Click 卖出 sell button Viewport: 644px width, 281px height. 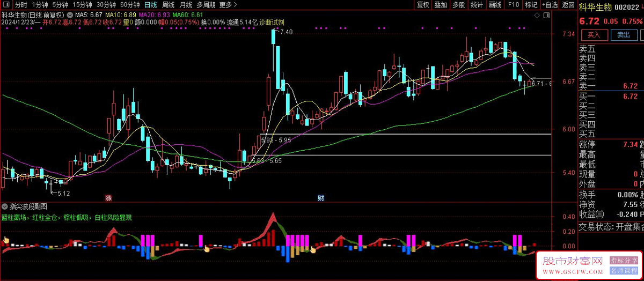[x=624, y=35]
